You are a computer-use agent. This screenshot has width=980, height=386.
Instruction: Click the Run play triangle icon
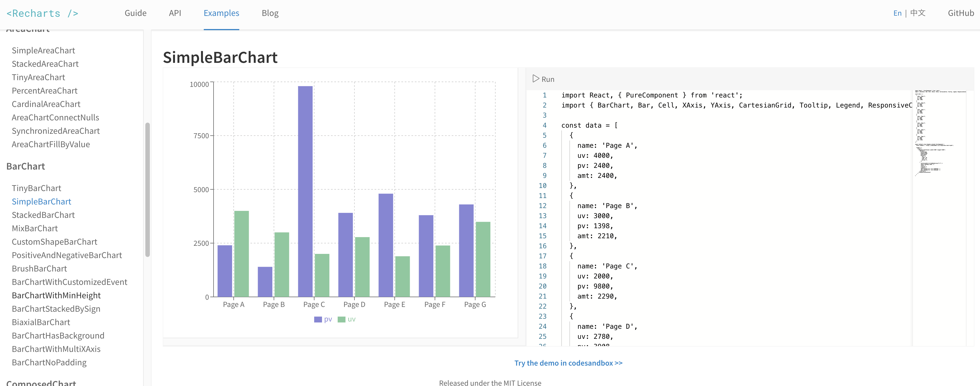pos(536,79)
